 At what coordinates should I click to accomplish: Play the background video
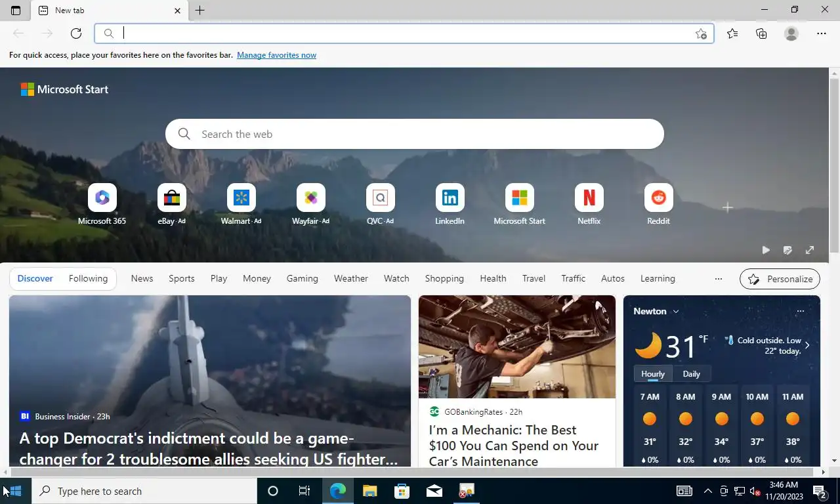click(766, 250)
